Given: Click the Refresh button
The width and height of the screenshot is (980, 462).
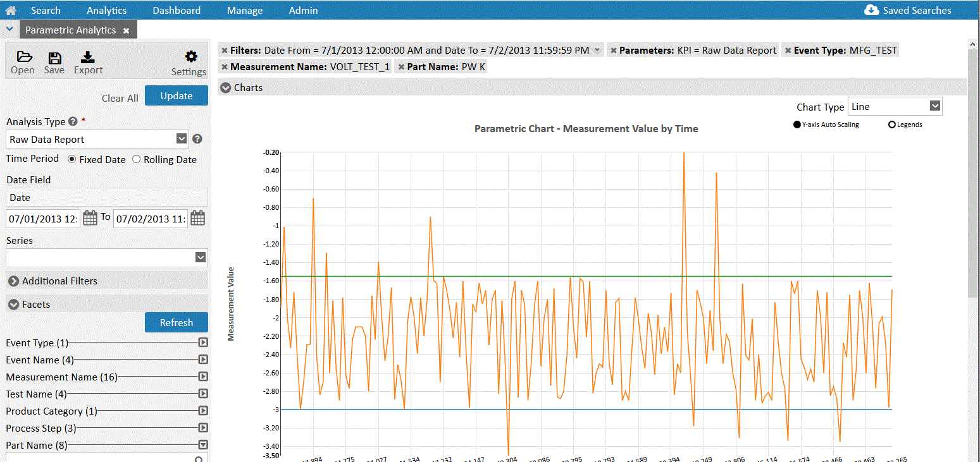Looking at the screenshot, I should (x=177, y=322).
